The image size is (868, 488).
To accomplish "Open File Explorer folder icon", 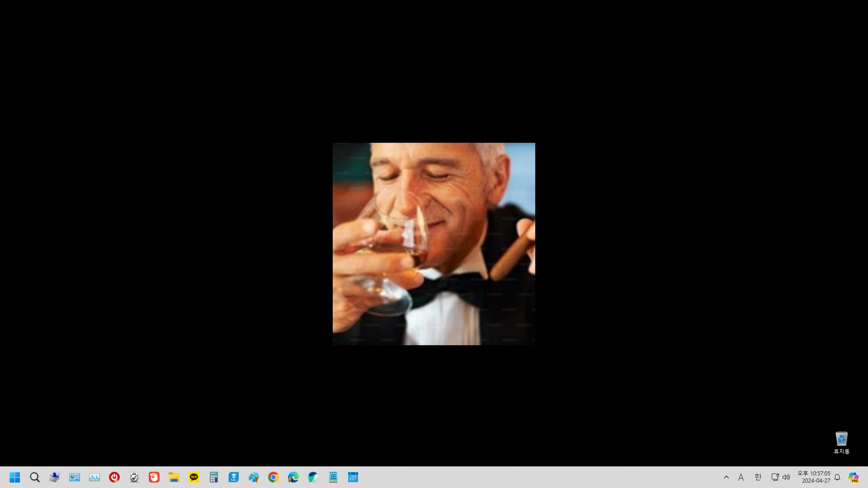I will click(174, 477).
